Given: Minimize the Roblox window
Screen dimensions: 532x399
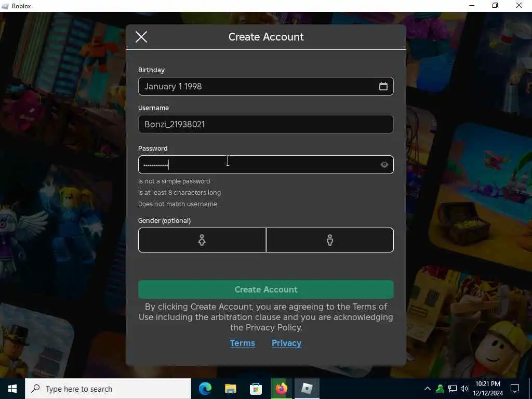Looking at the screenshot, I should point(472,6).
